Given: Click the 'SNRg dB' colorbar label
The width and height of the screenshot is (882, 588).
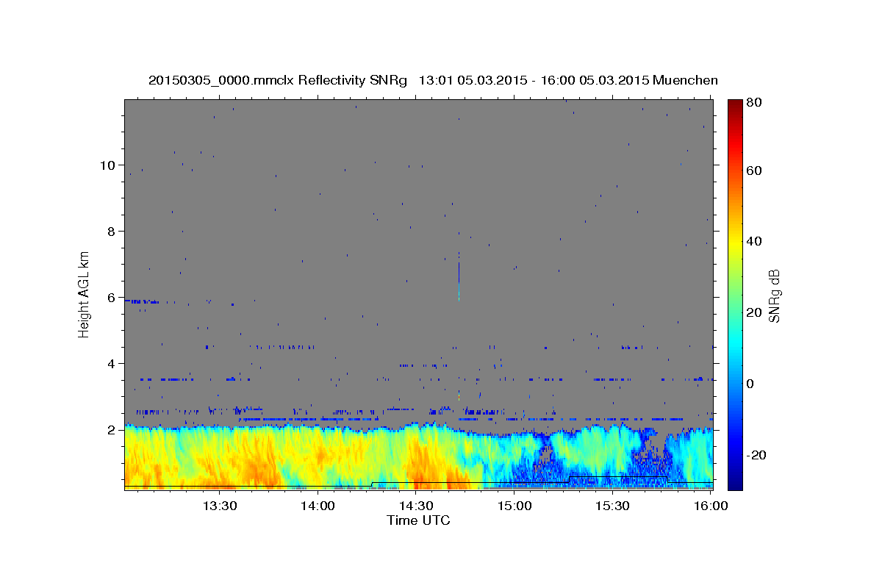Looking at the screenshot, I should [x=774, y=295].
